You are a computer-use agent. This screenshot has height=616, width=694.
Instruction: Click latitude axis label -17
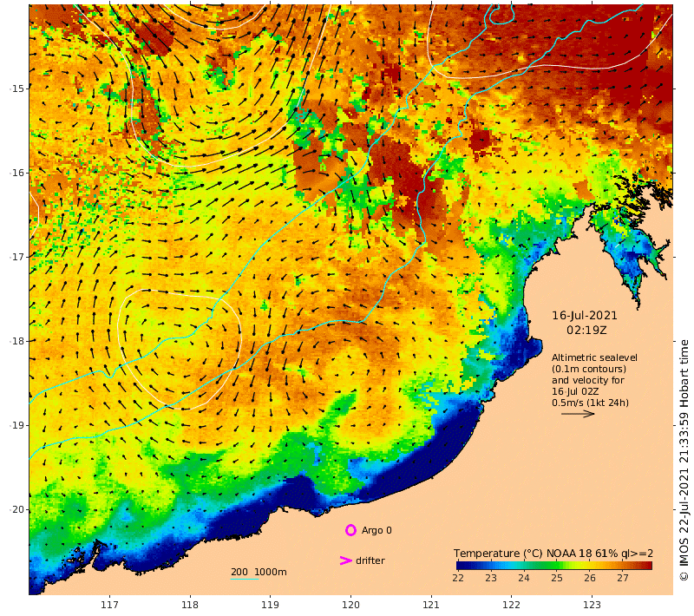[16, 257]
